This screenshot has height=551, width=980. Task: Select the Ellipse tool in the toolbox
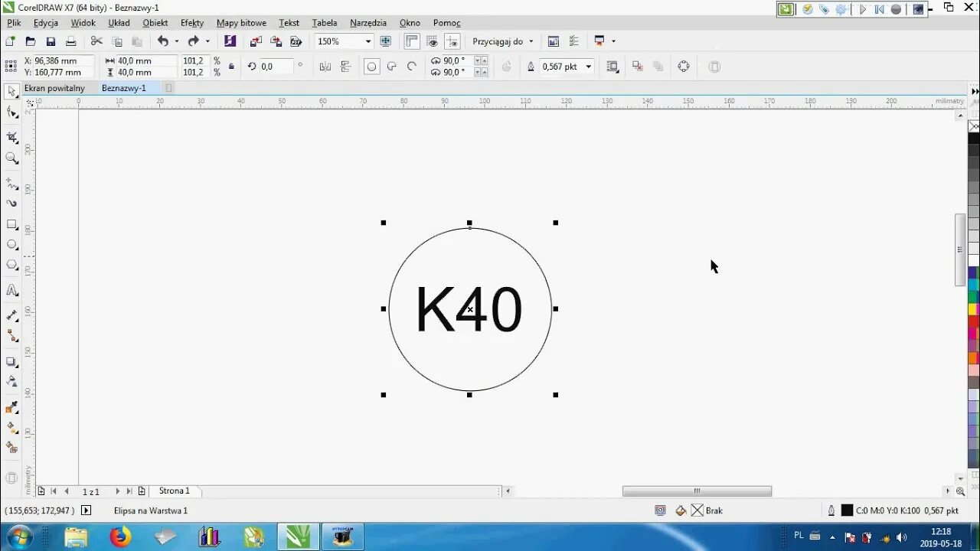(x=11, y=245)
